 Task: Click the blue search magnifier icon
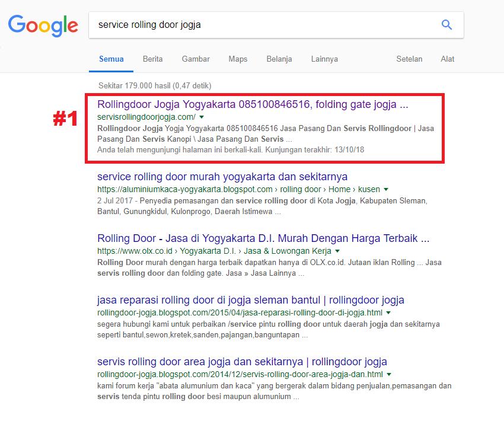tap(446, 25)
